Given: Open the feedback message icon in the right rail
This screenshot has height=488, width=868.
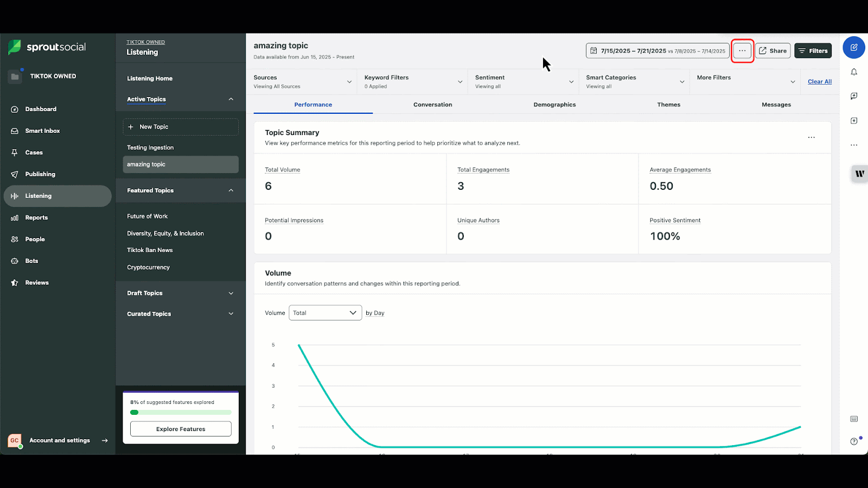Looking at the screenshot, I should (853, 96).
